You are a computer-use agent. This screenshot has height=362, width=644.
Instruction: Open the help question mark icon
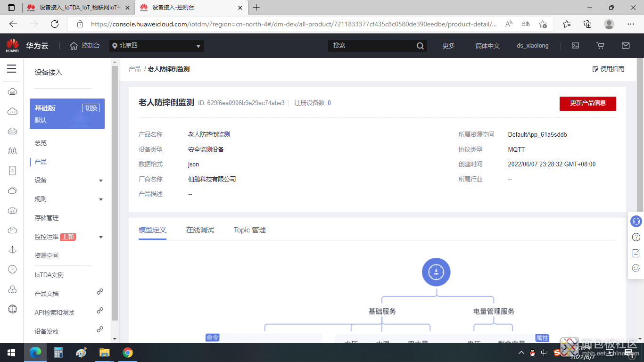pyautogui.click(x=636, y=237)
